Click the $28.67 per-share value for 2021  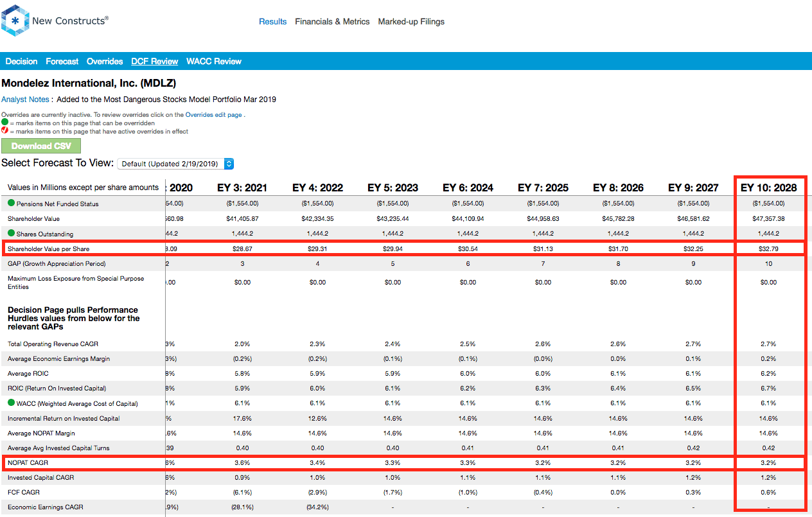pos(242,249)
